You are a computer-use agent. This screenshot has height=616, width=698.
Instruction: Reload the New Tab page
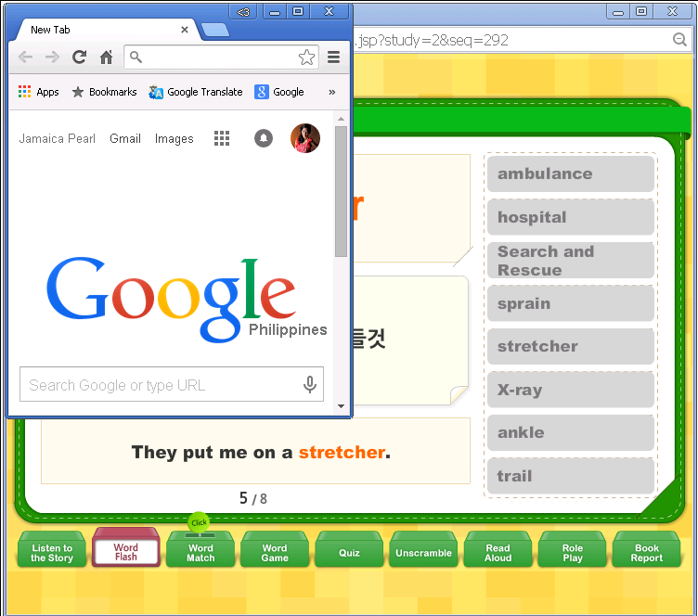coord(79,57)
